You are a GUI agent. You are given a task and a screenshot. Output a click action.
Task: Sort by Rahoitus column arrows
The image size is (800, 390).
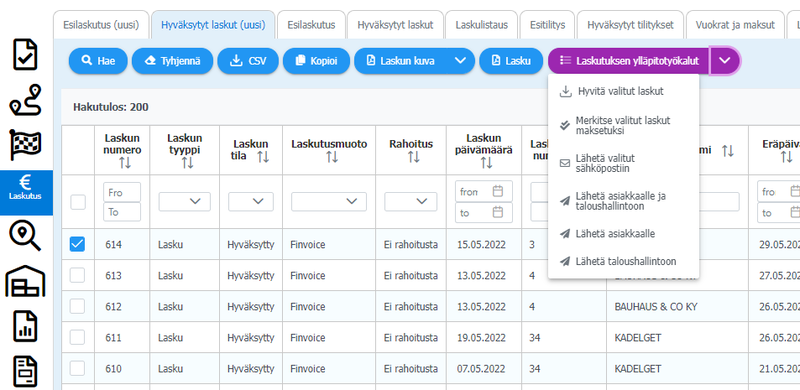click(x=413, y=157)
